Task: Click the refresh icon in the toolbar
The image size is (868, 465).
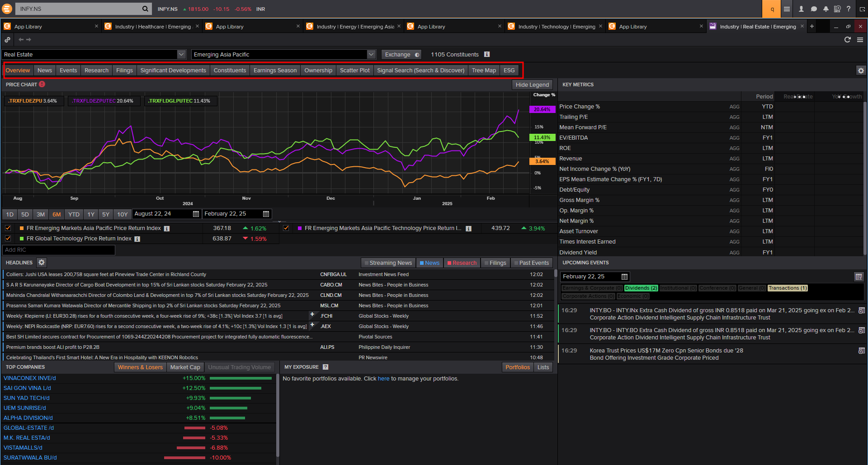Action: (x=848, y=40)
